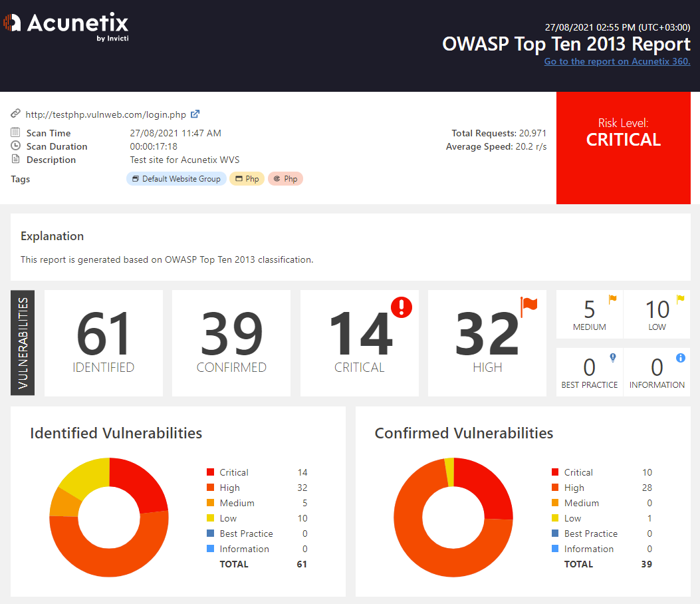Click the Scan Time calendar icon

16,132
